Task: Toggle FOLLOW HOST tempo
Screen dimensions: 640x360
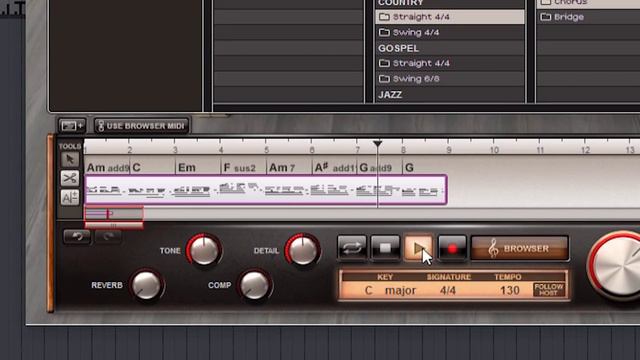Action: coord(549,289)
